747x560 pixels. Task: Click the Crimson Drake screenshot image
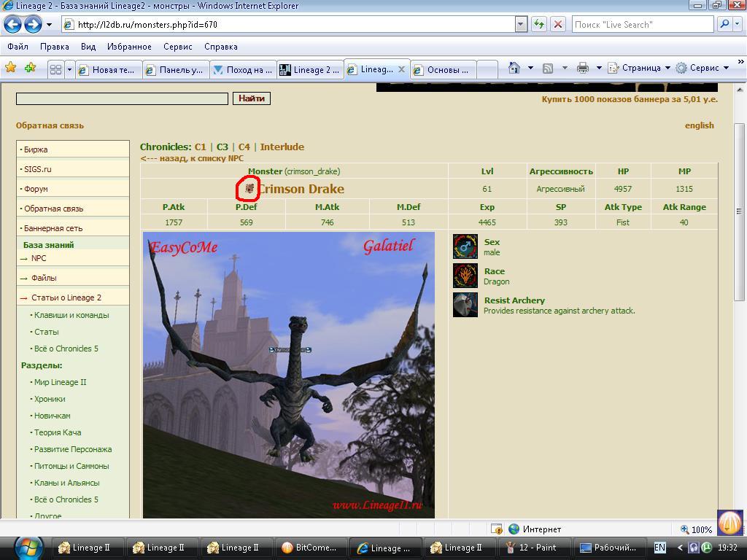289,375
